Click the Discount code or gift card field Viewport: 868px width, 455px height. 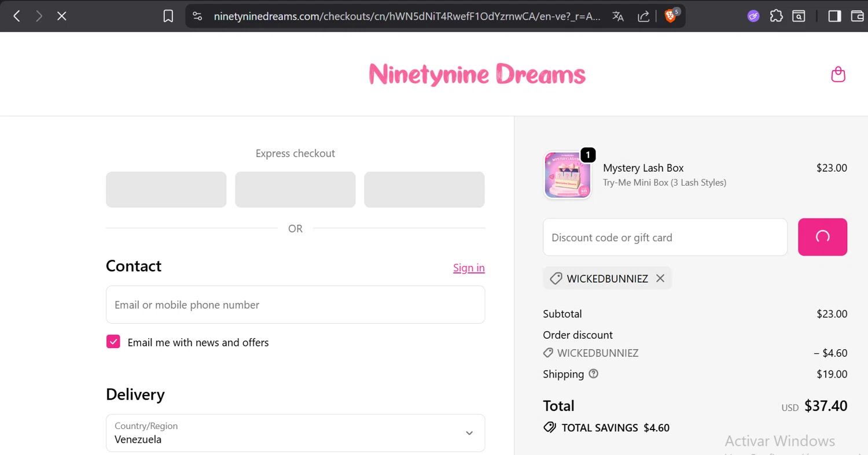click(665, 237)
